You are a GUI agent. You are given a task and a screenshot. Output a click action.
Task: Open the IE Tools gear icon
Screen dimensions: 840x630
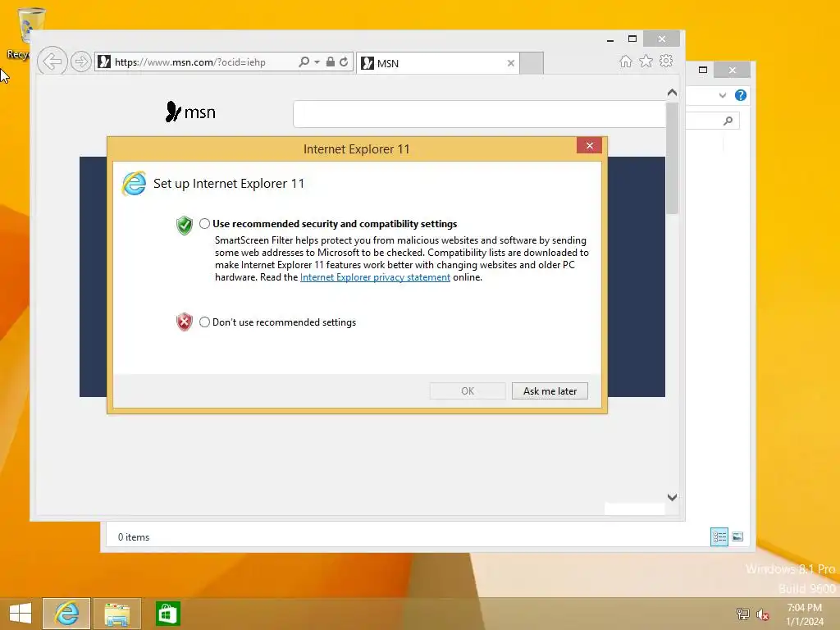tap(666, 61)
